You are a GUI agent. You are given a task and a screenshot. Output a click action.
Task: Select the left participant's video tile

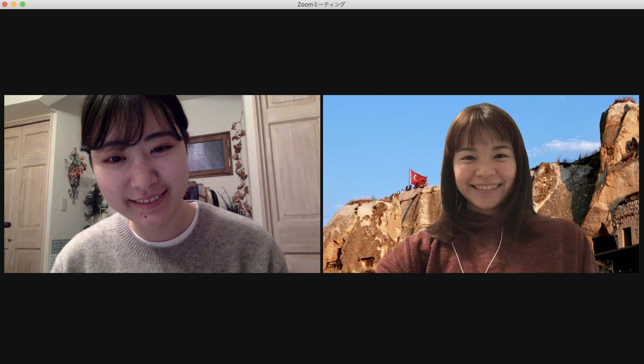(162, 184)
